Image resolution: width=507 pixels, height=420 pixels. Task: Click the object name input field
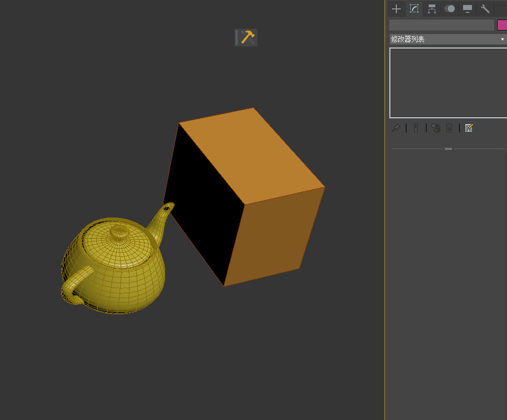click(441, 25)
